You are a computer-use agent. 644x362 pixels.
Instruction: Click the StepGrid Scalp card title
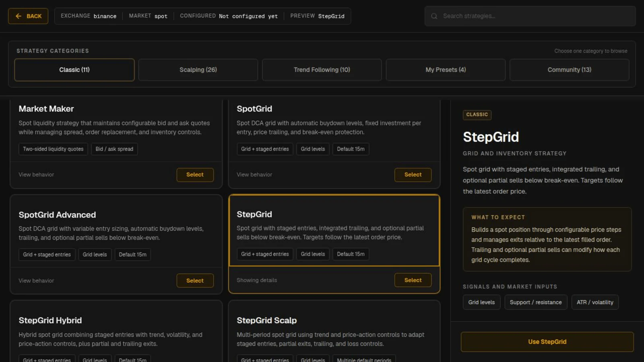(x=267, y=321)
